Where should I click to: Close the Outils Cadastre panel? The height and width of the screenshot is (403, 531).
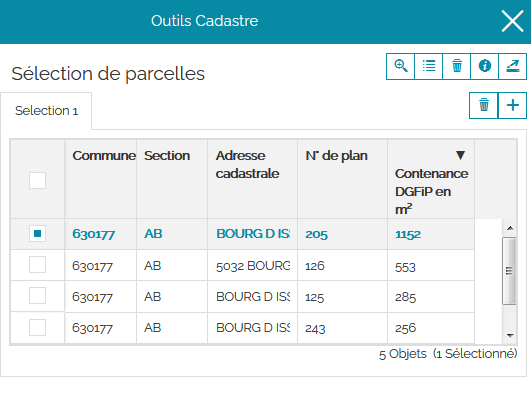pyautogui.click(x=512, y=21)
